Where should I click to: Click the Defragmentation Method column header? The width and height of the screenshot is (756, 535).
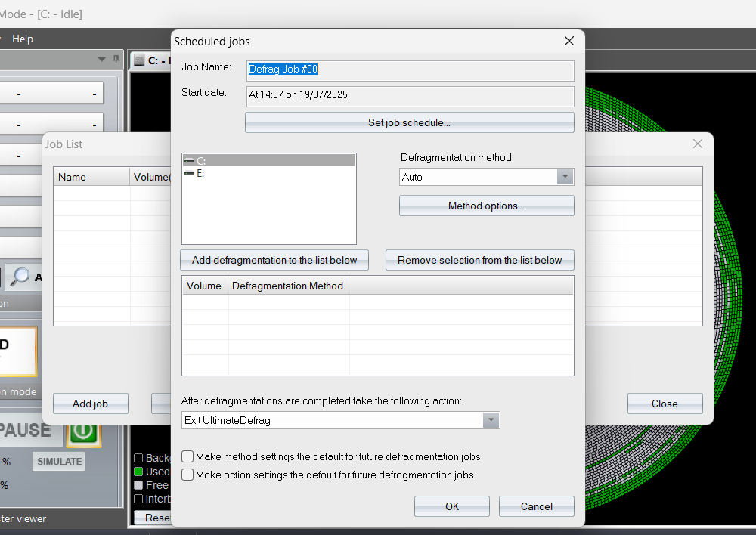(x=287, y=286)
